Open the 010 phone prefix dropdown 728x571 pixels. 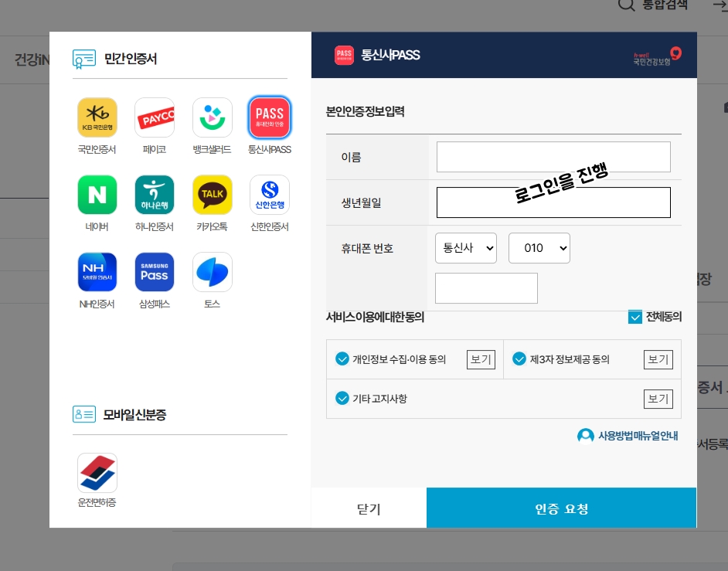coord(539,248)
